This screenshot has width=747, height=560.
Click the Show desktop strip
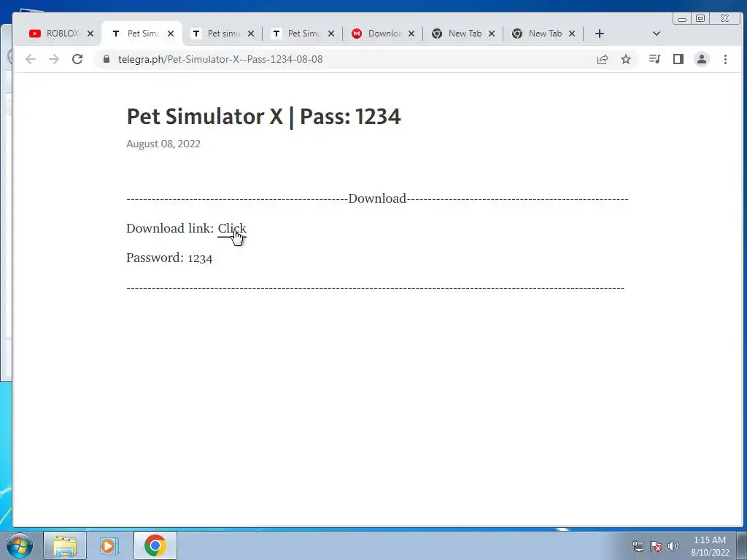click(742, 545)
